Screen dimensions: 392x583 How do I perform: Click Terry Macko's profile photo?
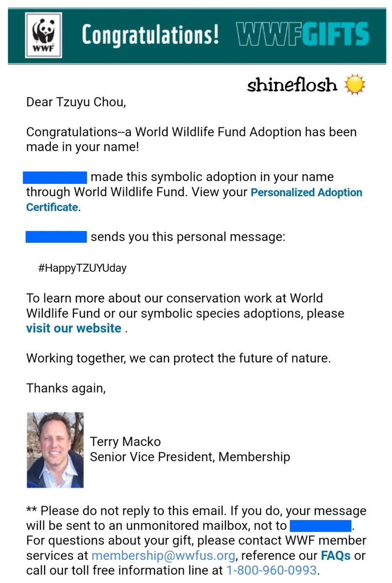[x=55, y=450]
